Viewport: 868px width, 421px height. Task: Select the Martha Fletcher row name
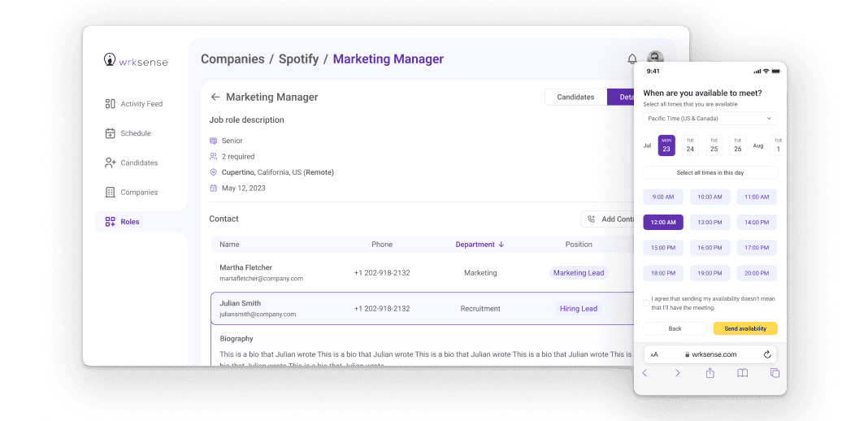pos(245,267)
